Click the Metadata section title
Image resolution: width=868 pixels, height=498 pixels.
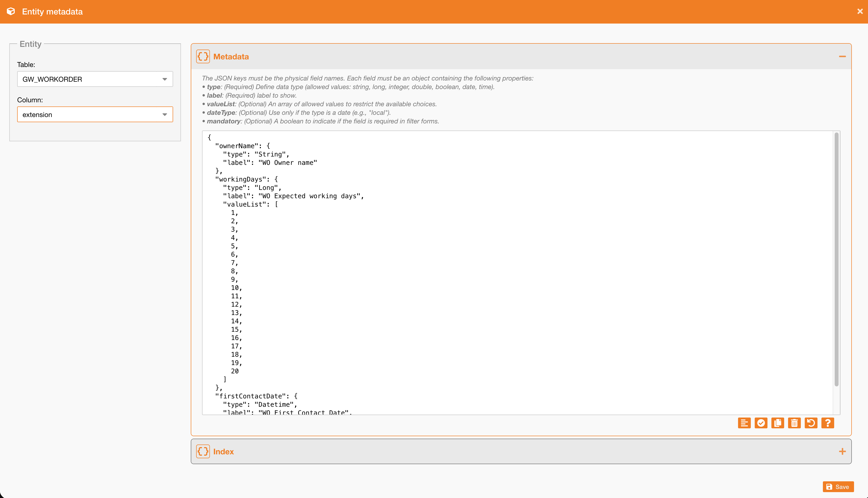[x=231, y=56]
